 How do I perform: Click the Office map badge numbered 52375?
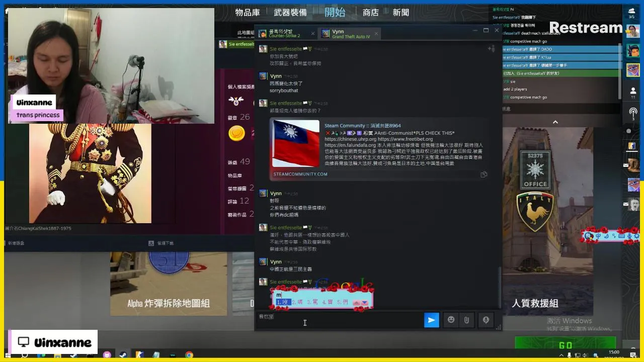coord(535,170)
